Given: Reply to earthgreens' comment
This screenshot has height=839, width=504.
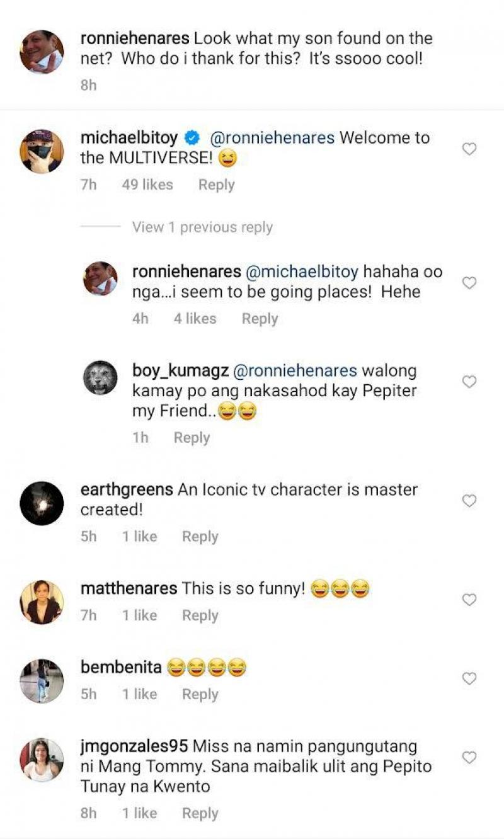Looking at the screenshot, I should click(200, 537).
